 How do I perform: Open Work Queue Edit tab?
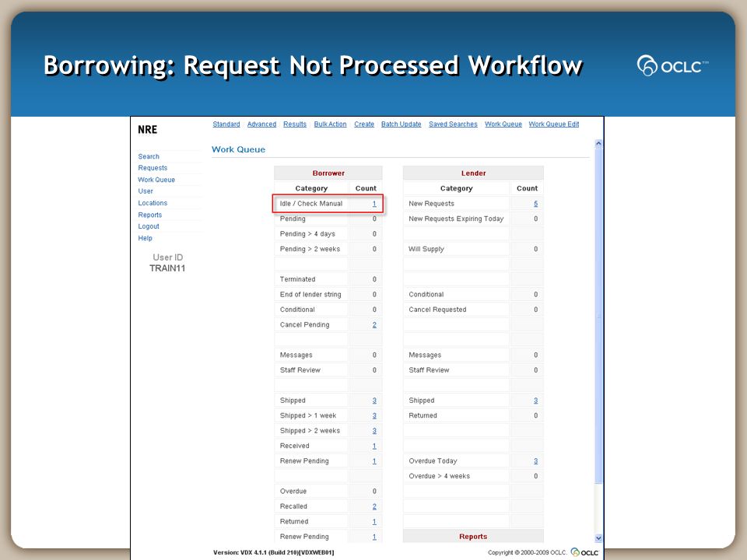553,124
